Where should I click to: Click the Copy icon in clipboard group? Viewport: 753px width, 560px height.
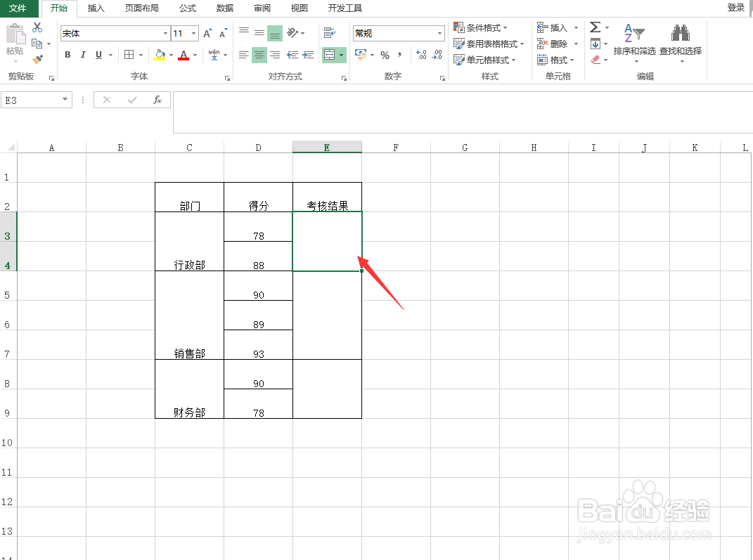click(x=37, y=44)
